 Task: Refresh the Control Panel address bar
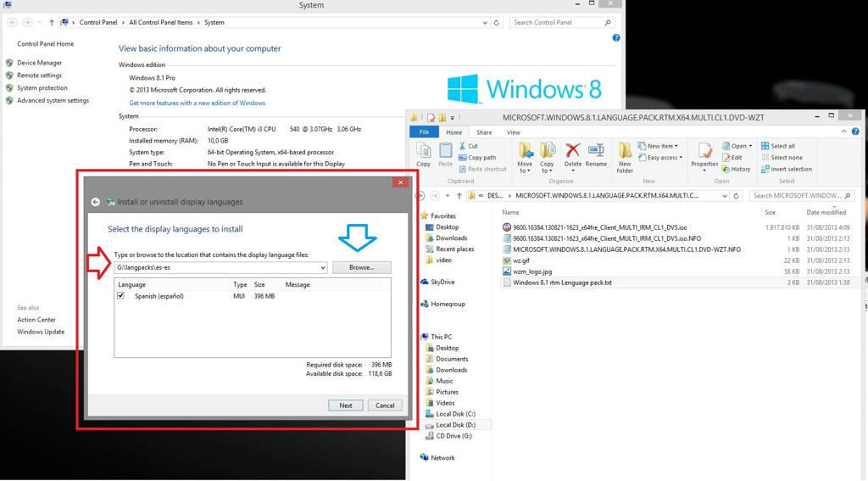click(x=497, y=23)
